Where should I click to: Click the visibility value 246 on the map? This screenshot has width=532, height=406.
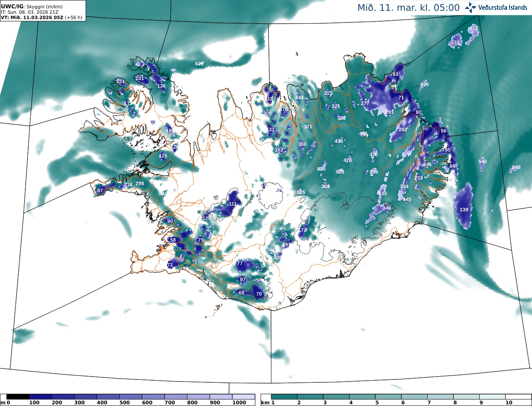[427, 164]
